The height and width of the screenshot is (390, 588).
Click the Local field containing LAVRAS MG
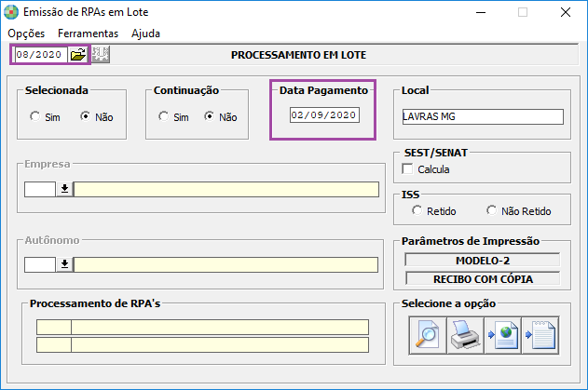coord(483,116)
